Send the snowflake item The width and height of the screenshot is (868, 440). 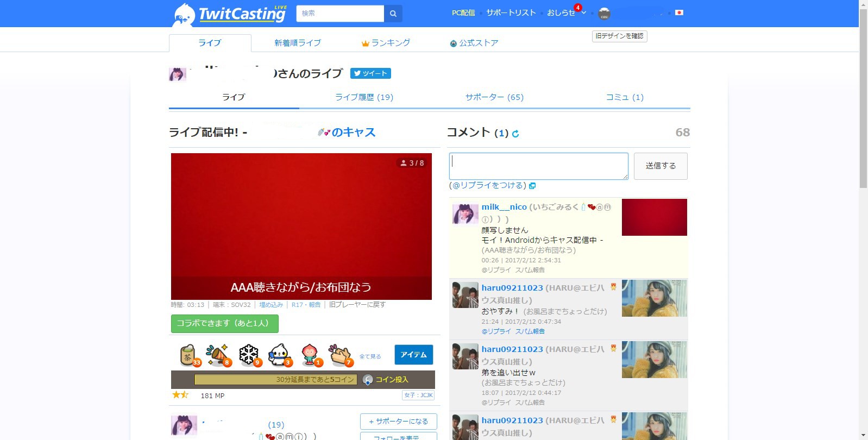(249, 355)
